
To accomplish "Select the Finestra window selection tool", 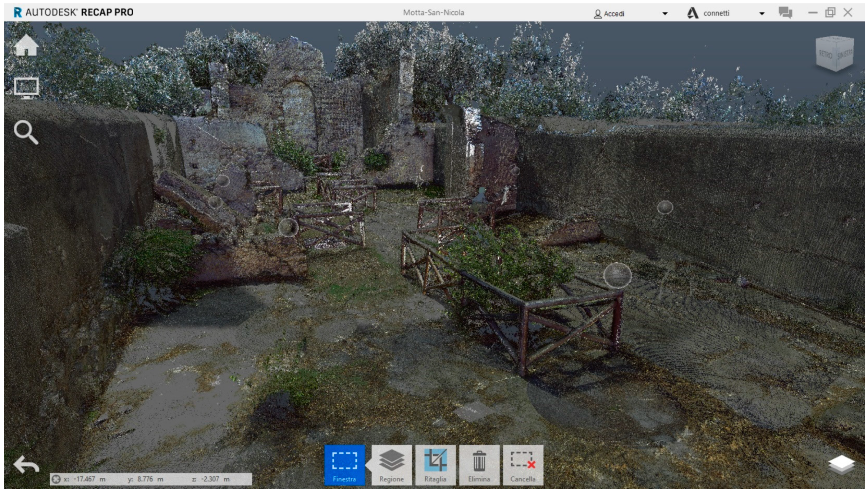I will [x=345, y=465].
